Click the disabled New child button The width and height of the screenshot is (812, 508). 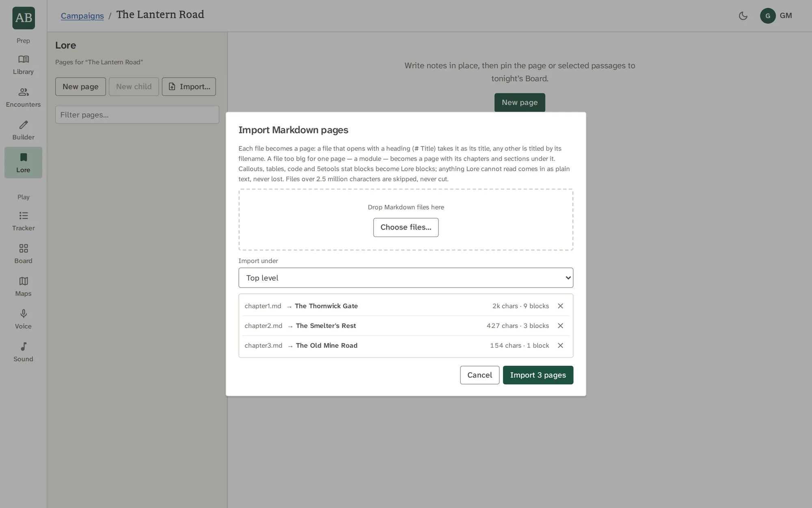[x=134, y=87]
